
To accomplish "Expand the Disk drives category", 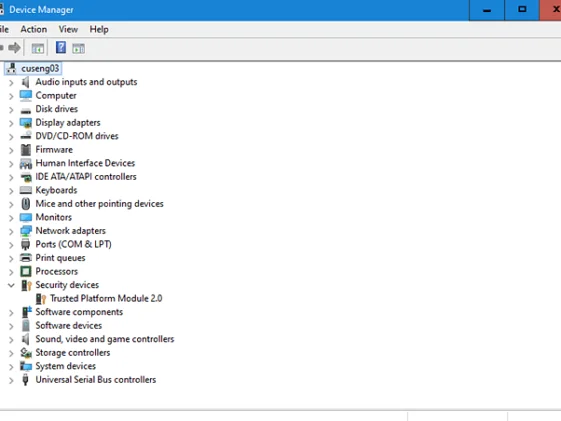I will coord(11,110).
